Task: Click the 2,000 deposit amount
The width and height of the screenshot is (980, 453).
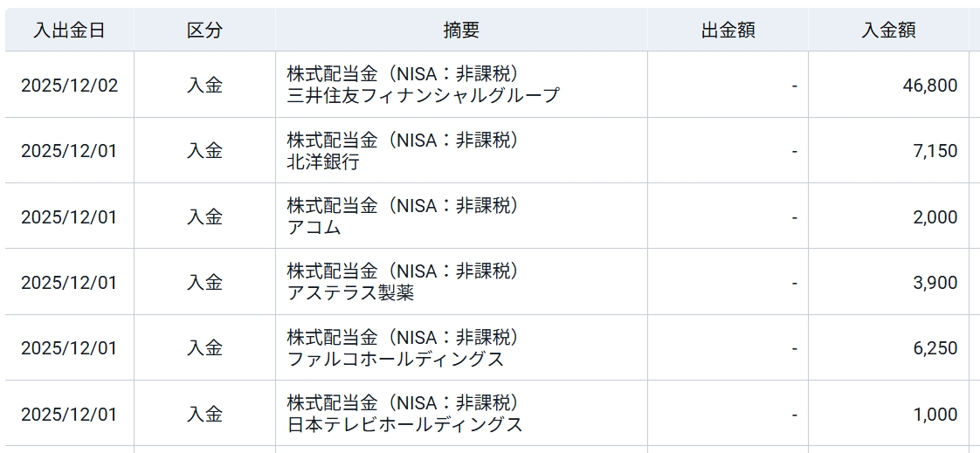Action: point(935,217)
